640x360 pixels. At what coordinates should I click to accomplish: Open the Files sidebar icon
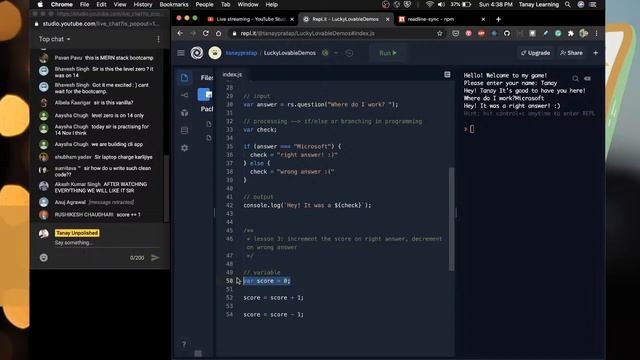click(x=184, y=78)
